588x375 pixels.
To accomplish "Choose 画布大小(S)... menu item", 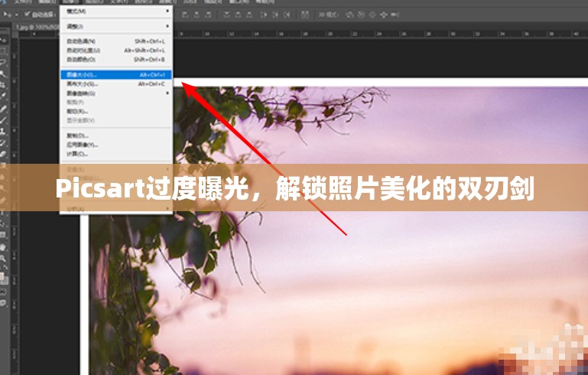I will (116, 83).
